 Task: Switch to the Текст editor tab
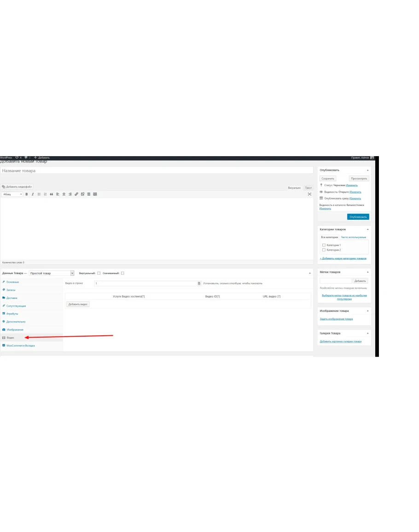click(308, 188)
